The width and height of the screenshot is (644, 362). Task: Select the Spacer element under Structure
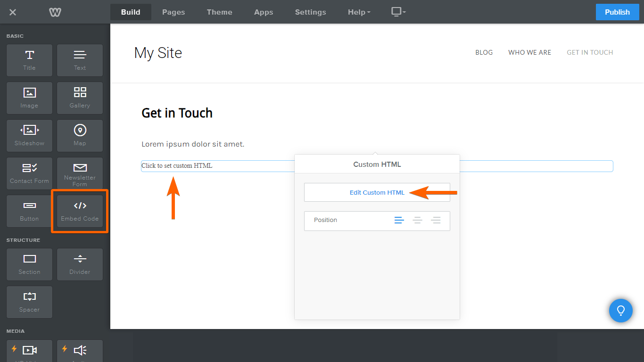pos(29,302)
